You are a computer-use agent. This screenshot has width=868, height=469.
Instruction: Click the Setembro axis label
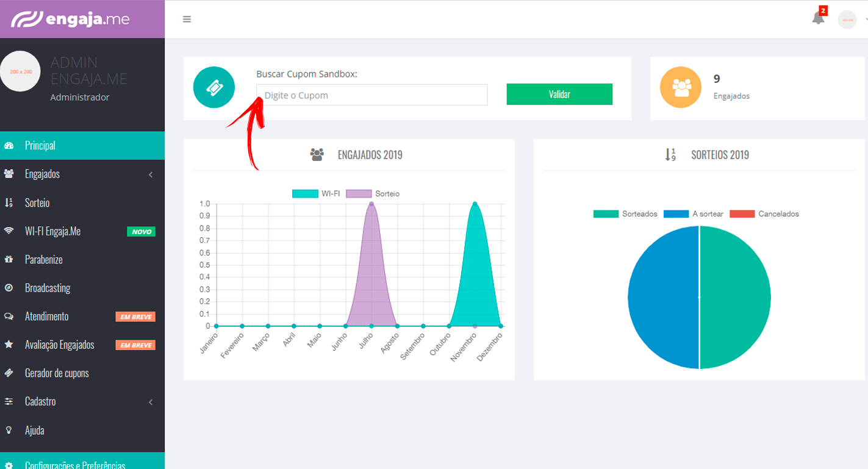413,346
